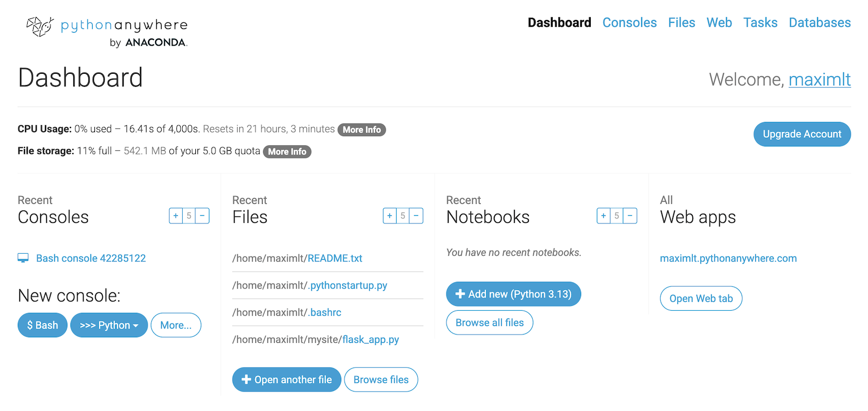This screenshot has width=868, height=411.
Task: Click plus stepper in Recent Files
Action: pyautogui.click(x=390, y=216)
